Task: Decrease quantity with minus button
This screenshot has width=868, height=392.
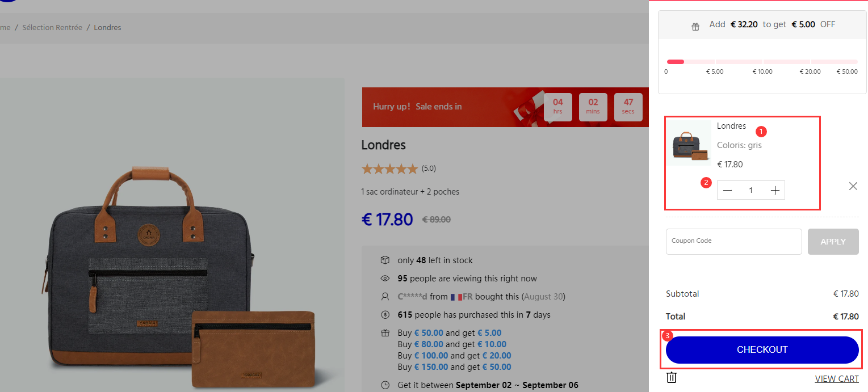Action: click(727, 191)
